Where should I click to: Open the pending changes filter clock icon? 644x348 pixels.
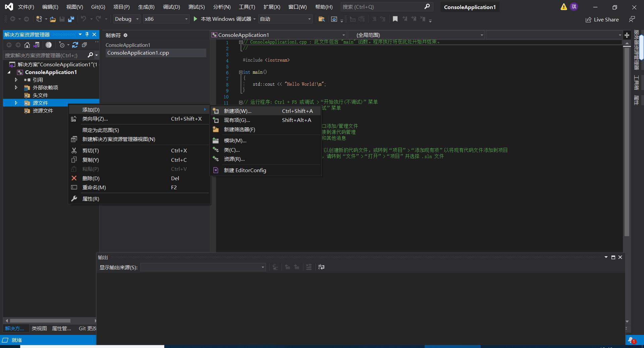[x=62, y=45]
